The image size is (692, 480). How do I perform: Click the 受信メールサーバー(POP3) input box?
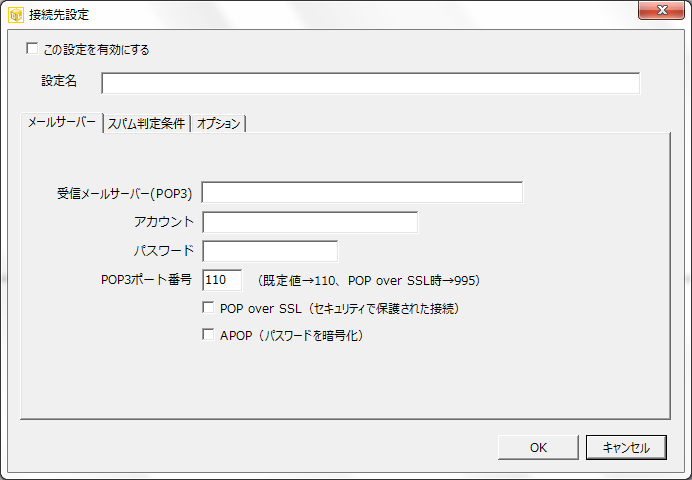pyautogui.click(x=362, y=192)
